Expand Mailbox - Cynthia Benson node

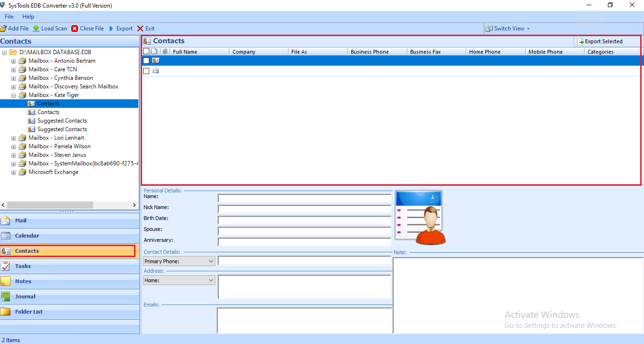point(13,78)
